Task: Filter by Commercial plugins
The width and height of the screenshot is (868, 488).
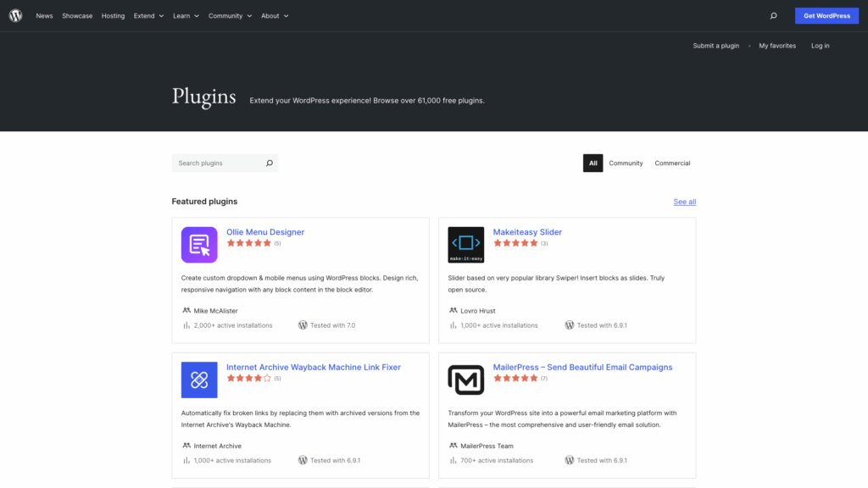Action: click(x=672, y=164)
